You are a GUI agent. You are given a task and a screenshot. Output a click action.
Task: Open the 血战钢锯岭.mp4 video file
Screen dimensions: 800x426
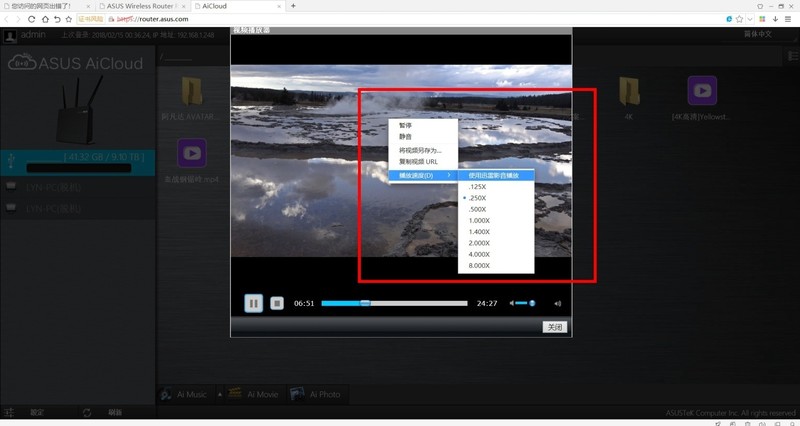(192, 153)
